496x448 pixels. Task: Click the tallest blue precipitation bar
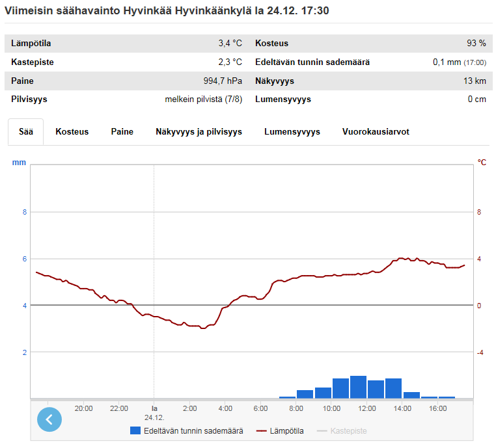(x=358, y=387)
